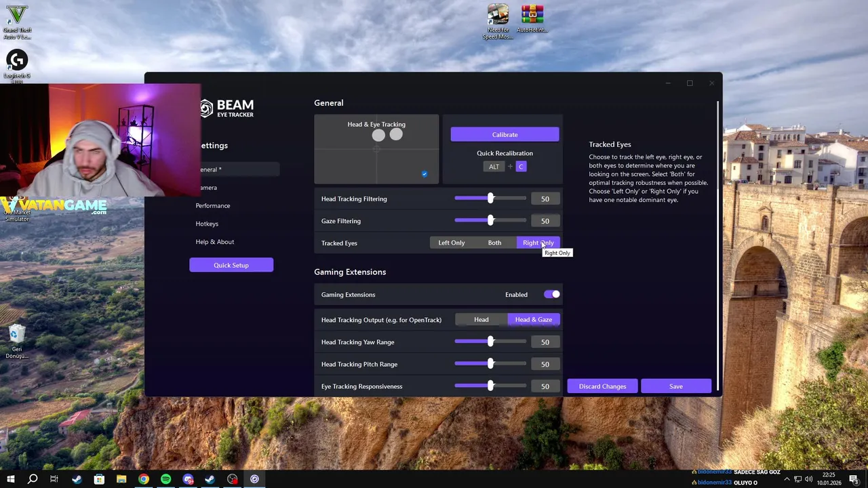The height and width of the screenshot is (488, 868).
Task: Adjust the Gaze Filtering slider
Action: [490, 221]
